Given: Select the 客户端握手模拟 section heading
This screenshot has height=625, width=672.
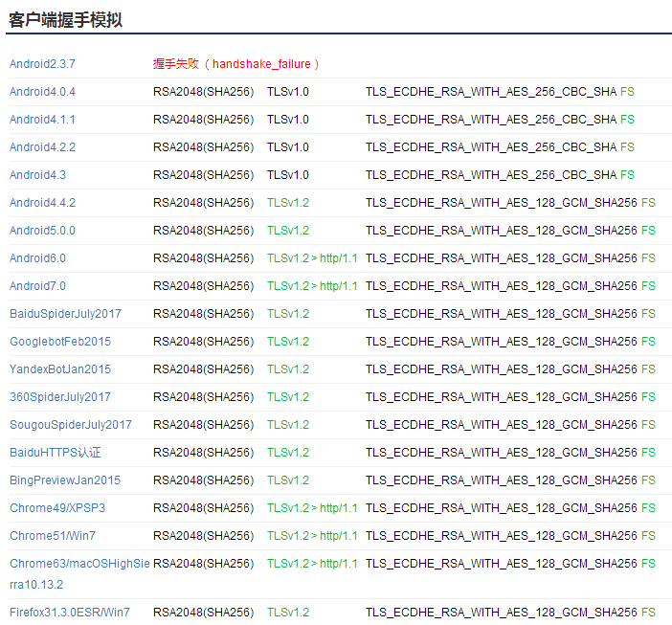Looking at the screenshot, I should (x=65, y=20).
